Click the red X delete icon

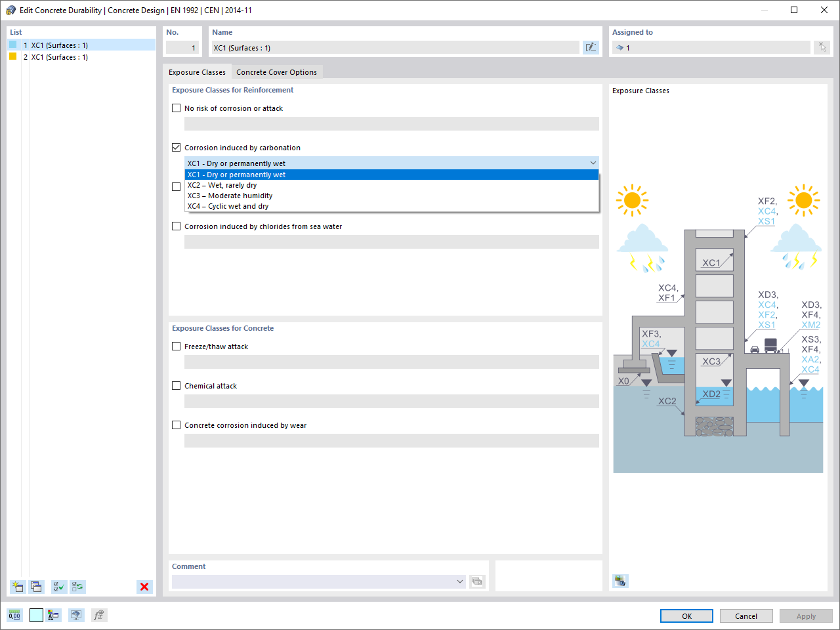(144, 587)
